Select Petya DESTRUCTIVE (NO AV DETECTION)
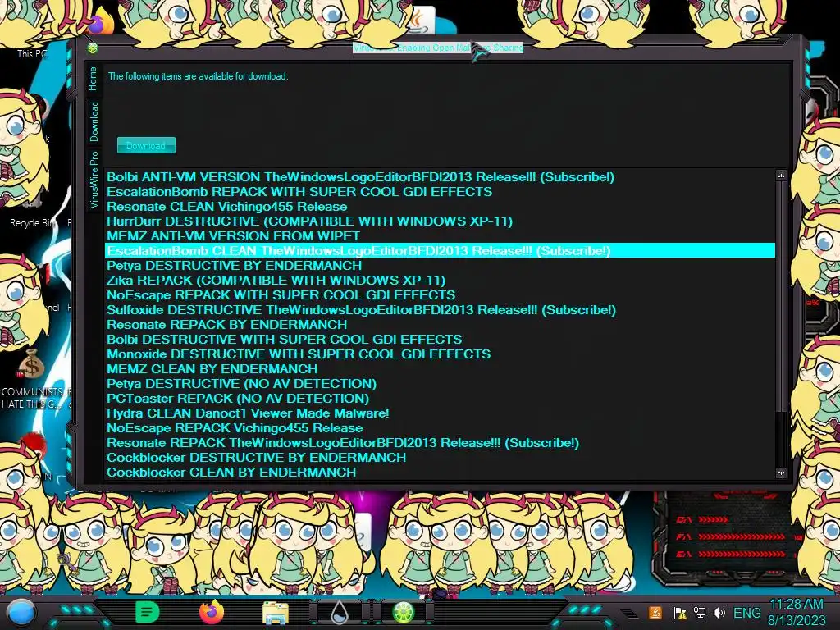This screenshot has width=840, height=630. tap(440, 384)
